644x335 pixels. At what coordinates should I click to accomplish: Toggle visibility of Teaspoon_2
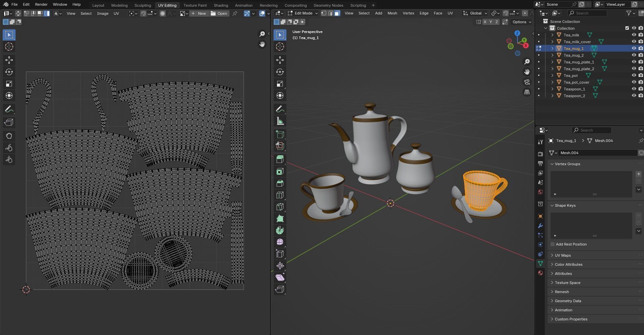click(634, 95)
